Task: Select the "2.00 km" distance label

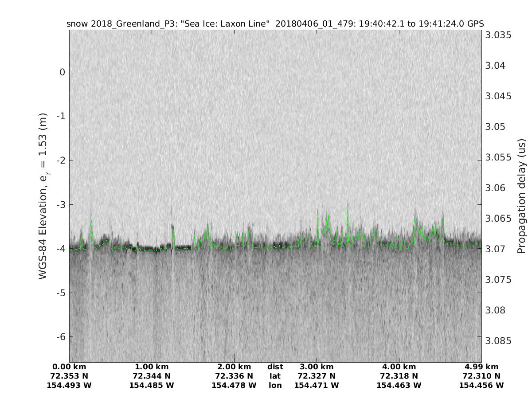Action: [x=234, y=367]
